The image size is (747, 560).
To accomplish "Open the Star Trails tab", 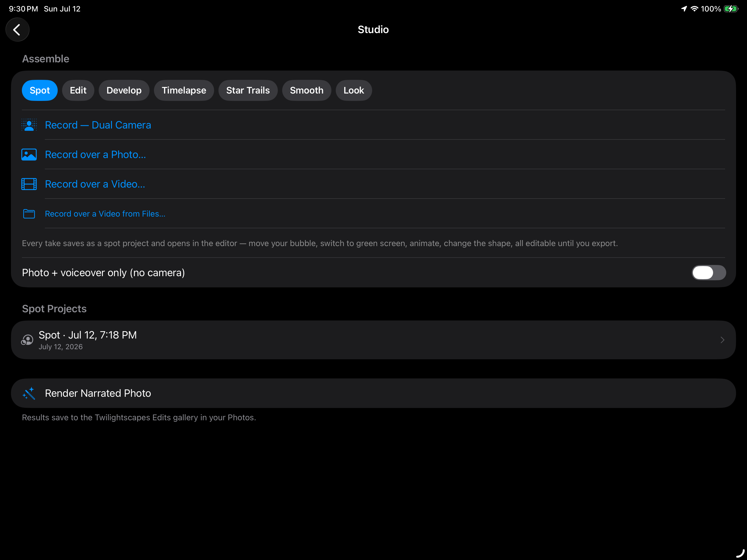I will 248,90.
